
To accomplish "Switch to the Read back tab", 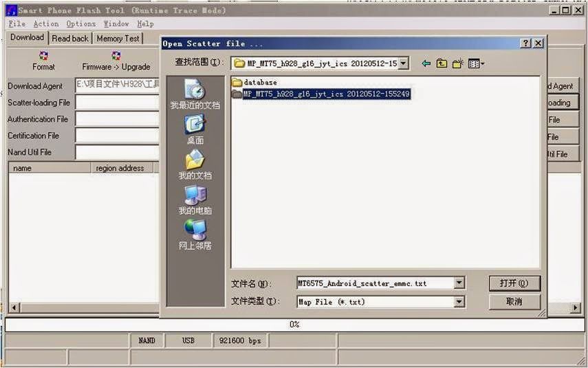I will [x=70, y=39].
